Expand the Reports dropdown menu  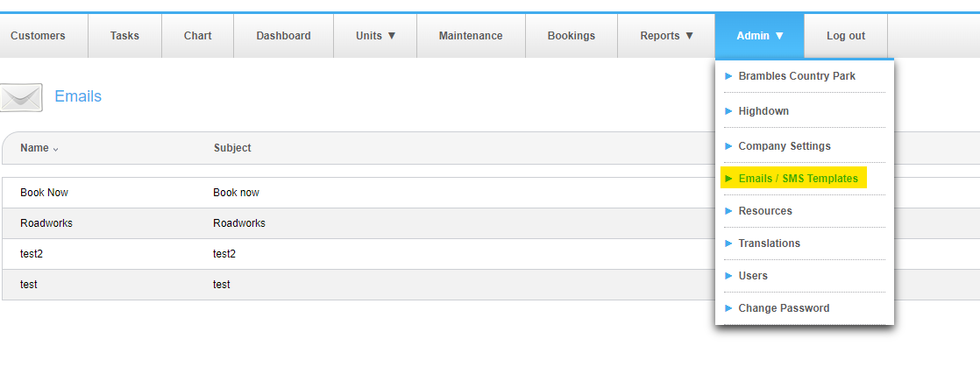666,36
